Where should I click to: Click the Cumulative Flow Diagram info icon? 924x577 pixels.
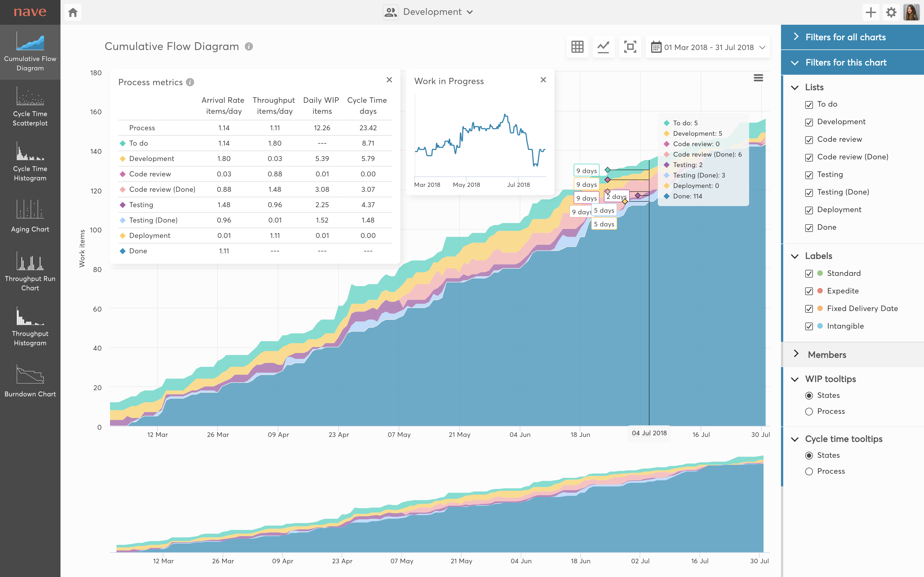tap(249, 46)
